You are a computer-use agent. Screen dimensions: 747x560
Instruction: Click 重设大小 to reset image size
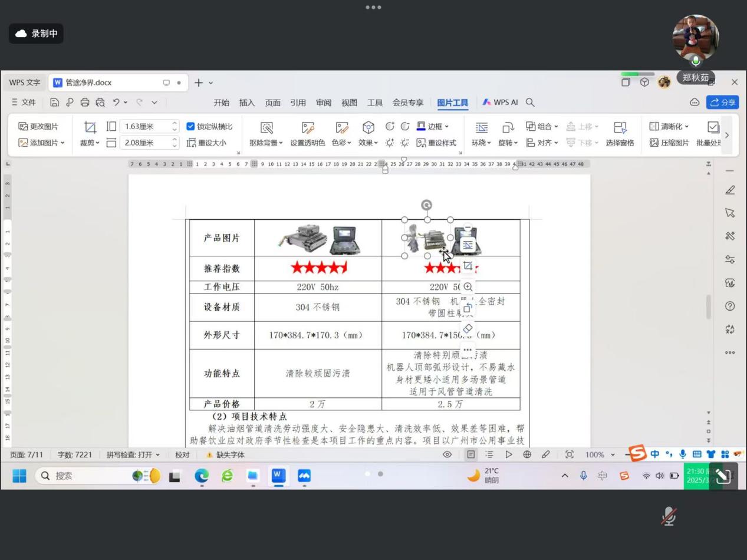click(x=206, y=143)
